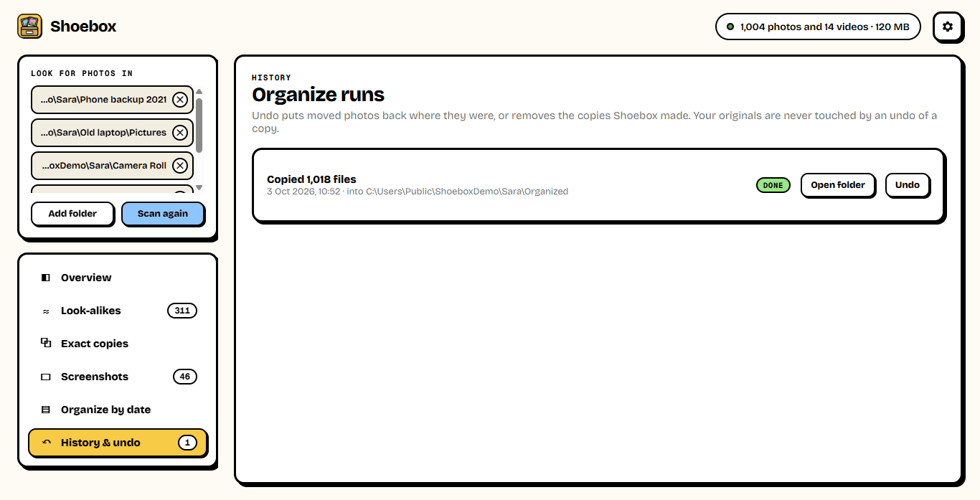The image size is (980, 500).
Task: Click the 1 badge on History & undo
Action: pyautogui.click(x=187, y=443)
